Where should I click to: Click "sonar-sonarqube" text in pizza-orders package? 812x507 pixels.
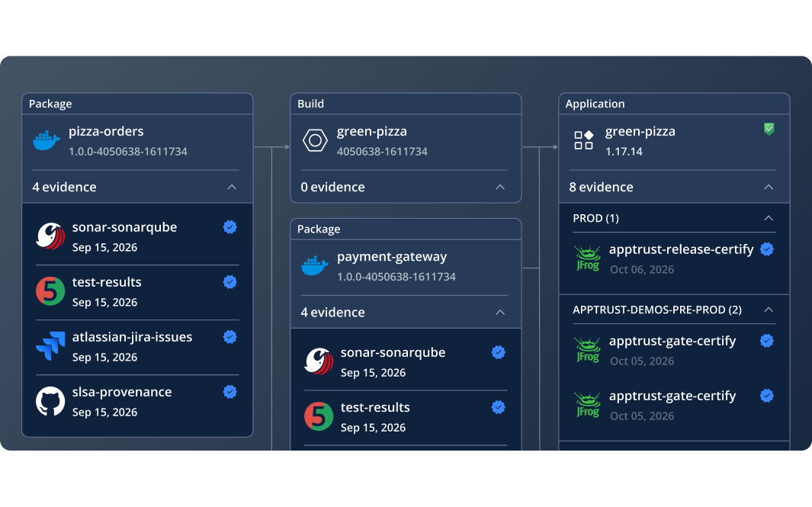click(124, 227)
